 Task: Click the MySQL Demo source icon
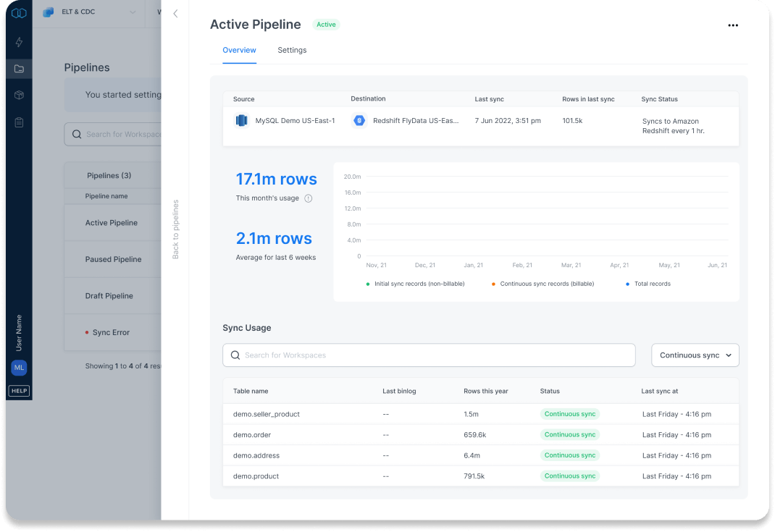(x=242, y=121)
